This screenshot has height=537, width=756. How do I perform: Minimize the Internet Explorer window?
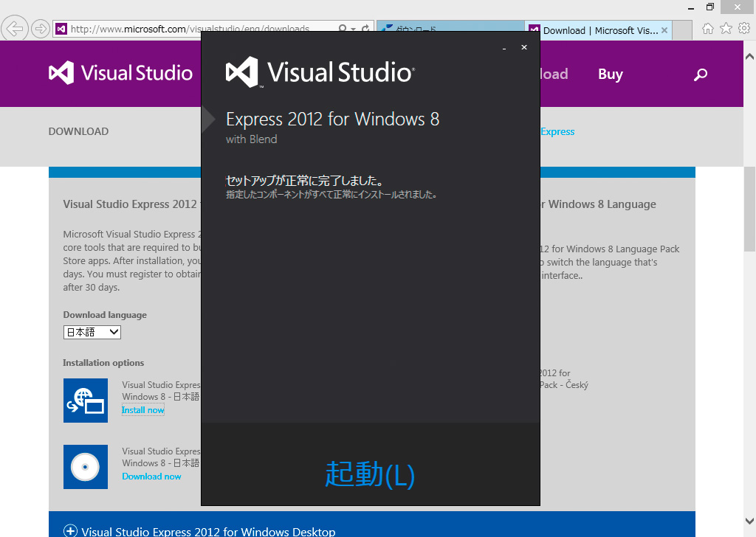click(x=691, y=7)
